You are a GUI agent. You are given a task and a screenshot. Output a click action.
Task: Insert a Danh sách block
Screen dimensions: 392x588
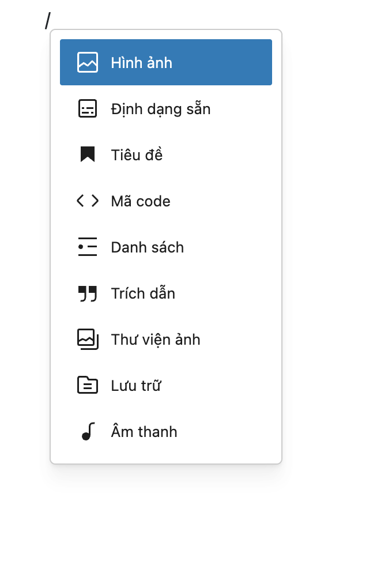point(166,247)
